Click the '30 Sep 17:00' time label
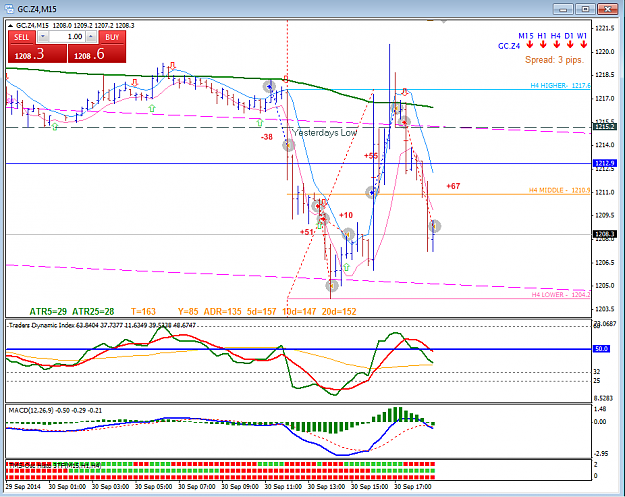625x497 pixels. coord(413,487)
